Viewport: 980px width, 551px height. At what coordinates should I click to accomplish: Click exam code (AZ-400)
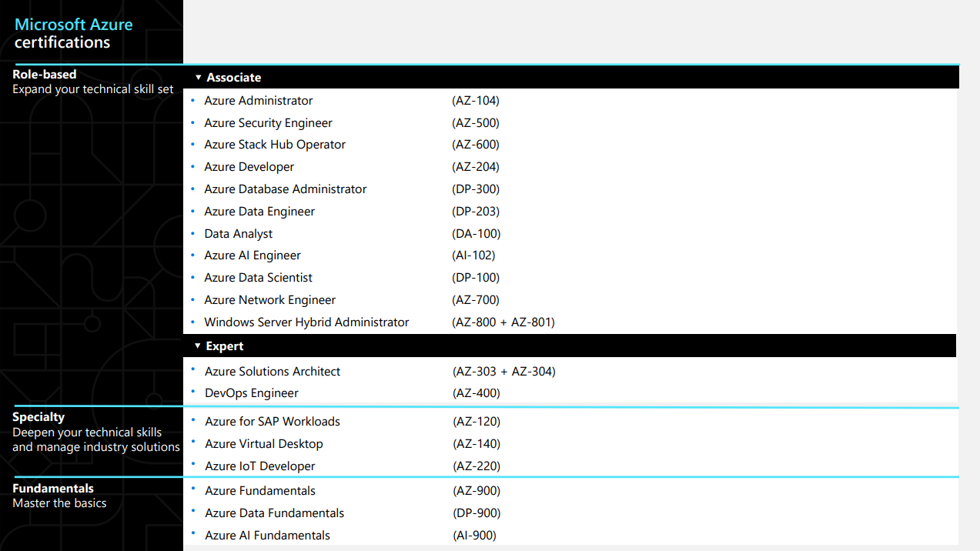[x=477, y=393]
